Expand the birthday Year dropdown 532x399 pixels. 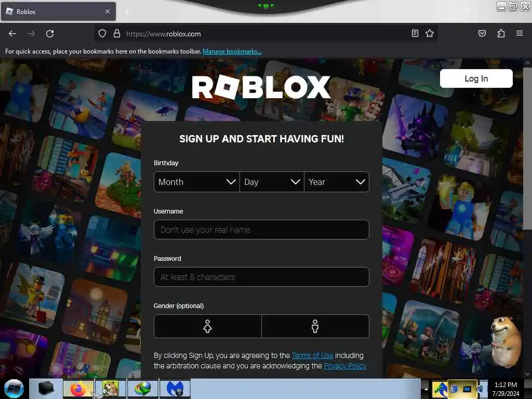tap(337, 182)
